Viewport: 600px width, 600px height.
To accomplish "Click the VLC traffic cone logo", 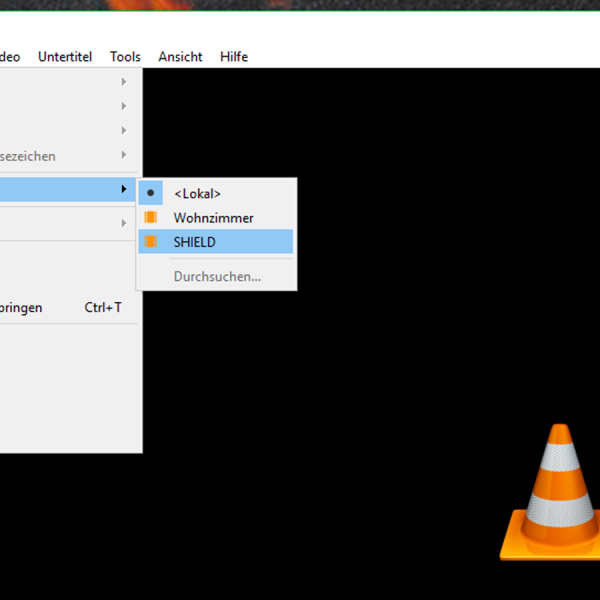I will (x=550, y=493).
